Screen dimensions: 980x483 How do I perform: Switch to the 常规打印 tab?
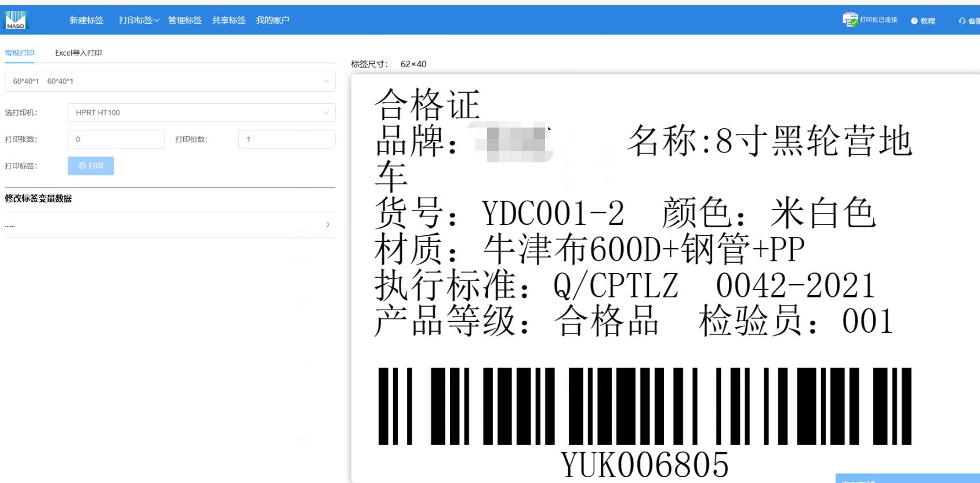point(19,53)
